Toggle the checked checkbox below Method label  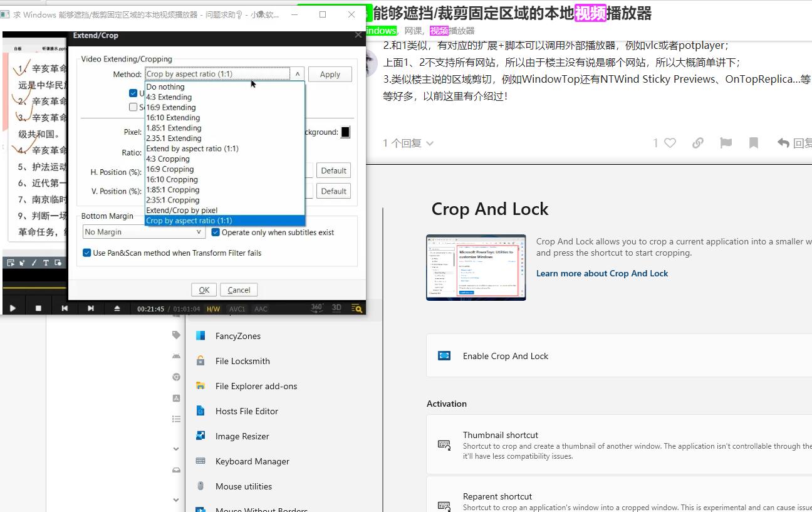133,93
